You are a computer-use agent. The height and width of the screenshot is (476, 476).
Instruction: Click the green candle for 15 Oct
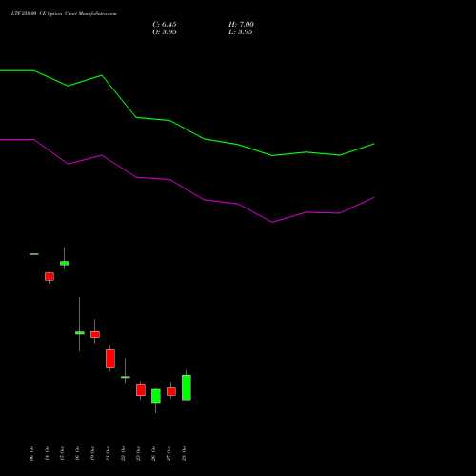(x=65, y=263)
